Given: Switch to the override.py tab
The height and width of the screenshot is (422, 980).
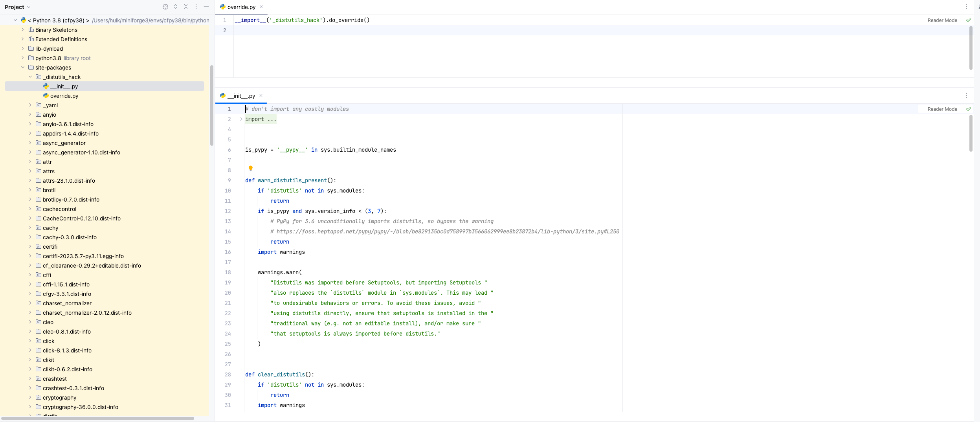Looking at the screenshot, I should click(x=240, y=7).
